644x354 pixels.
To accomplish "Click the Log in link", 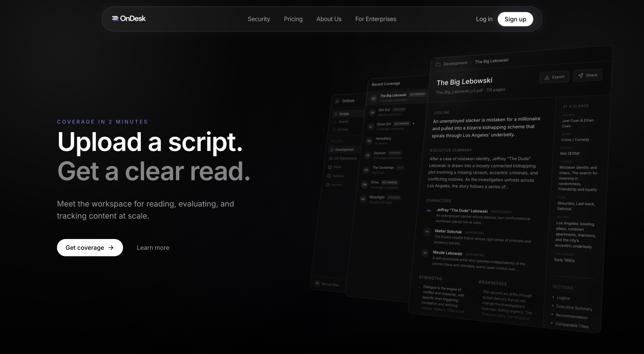I will pyautogui.click(x=484, y=19).
